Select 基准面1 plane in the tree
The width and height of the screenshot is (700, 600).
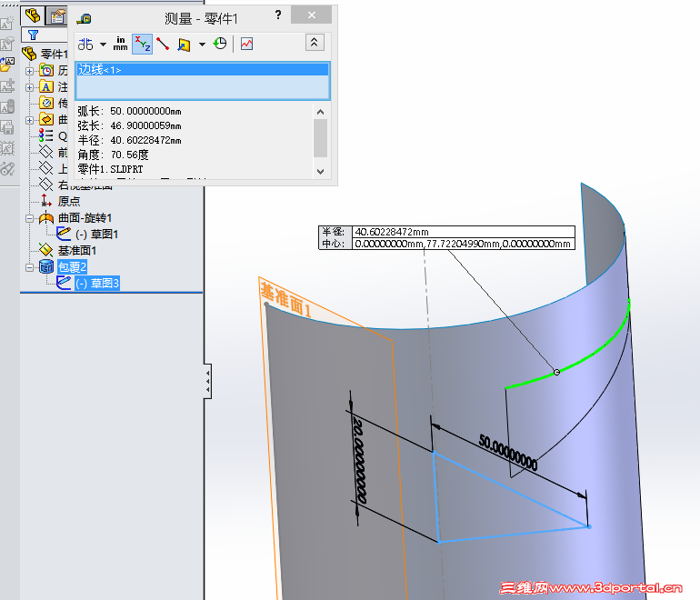point(76,250)
